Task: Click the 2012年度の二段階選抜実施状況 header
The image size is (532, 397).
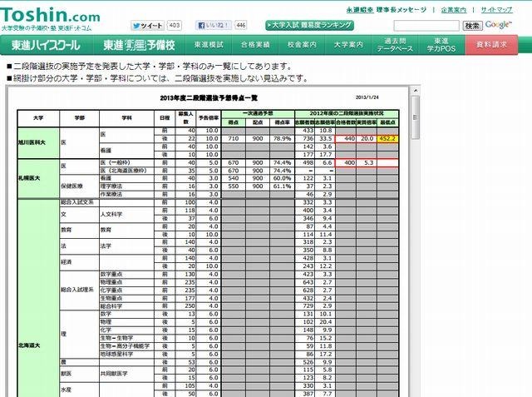Action: [x=347, y=114]
